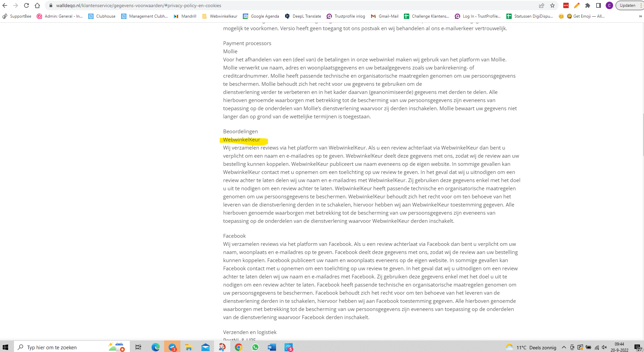Open the Extensions puzzle piece menu
The width and height of the screenshot is (644, 352).
pos(588,5)
